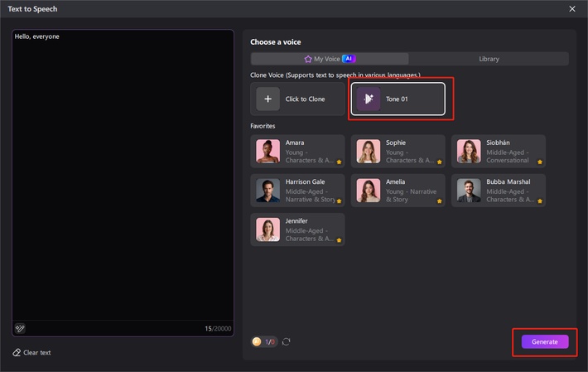The width and height of the screenshot is (588, 372).
Task: Click the eraser icon beside Clear text
Action: 17,353
